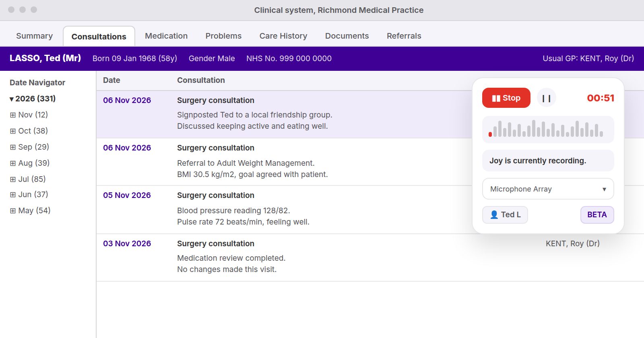Click NHS No. 999 000 0000
Image resolution: width=644 pixels, height=338 pixels.
click(x=289, y=58)
